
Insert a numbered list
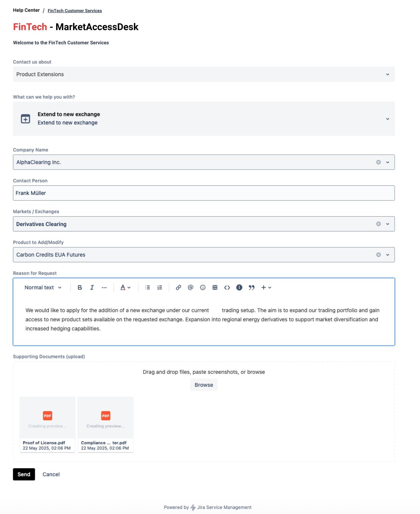160,287
